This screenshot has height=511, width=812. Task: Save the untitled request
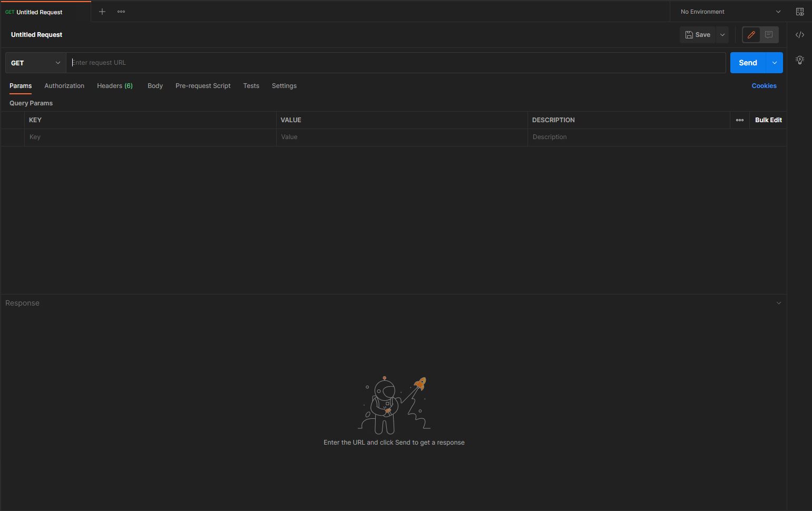tap(698, 35)
